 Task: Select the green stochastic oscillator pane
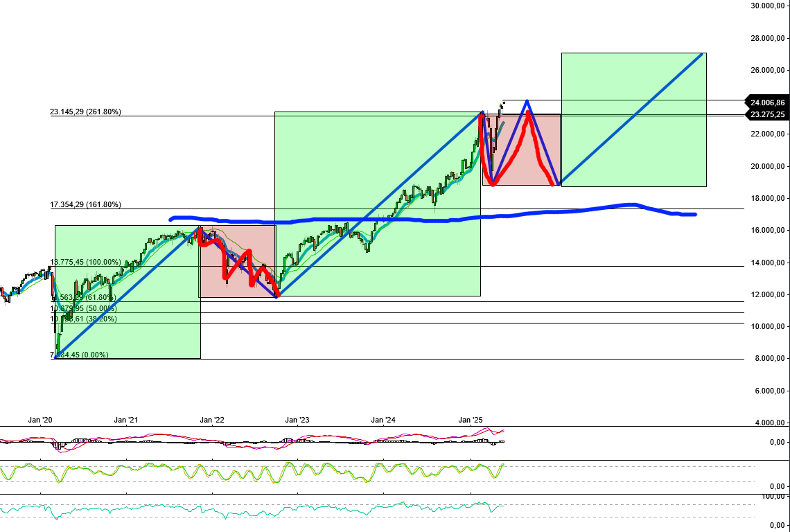(x=277, y=473)
